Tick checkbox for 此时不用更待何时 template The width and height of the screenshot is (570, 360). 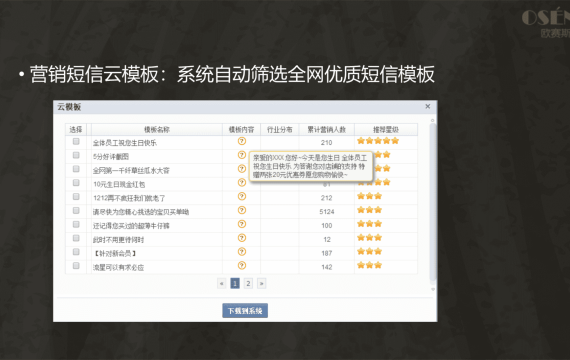76,238
